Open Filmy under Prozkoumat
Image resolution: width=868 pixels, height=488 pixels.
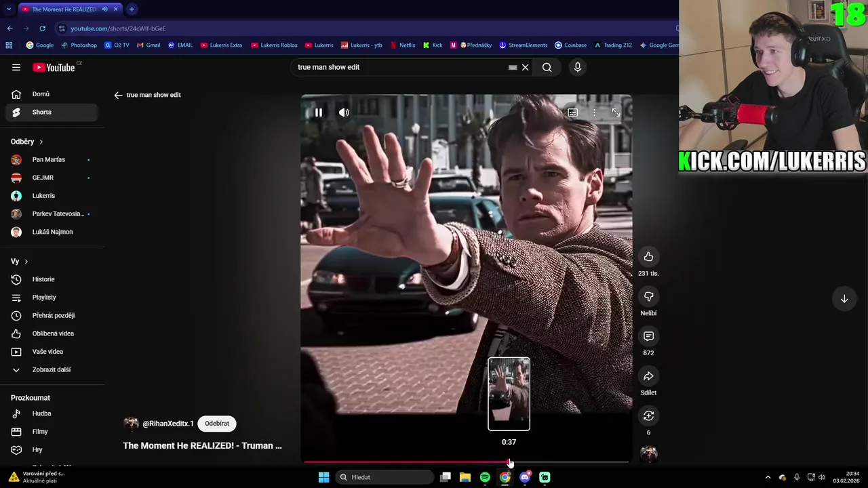tap(52, 432)
